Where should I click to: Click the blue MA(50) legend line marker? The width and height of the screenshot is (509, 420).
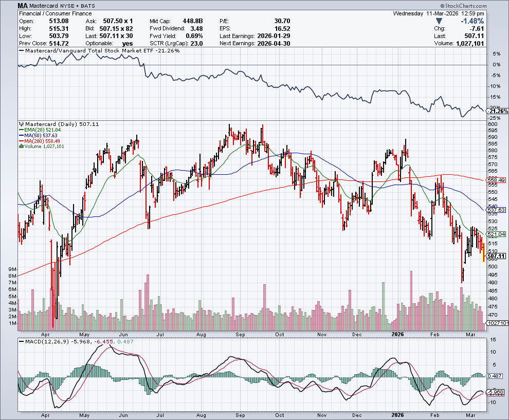tap(21, 136)
